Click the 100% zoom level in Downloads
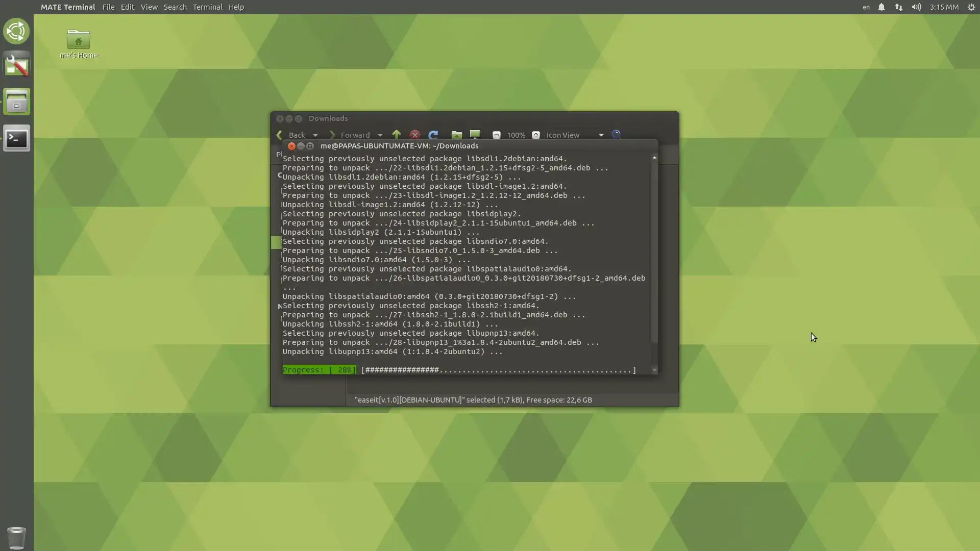This screenshot has height=551, width=980. [516, 135]
